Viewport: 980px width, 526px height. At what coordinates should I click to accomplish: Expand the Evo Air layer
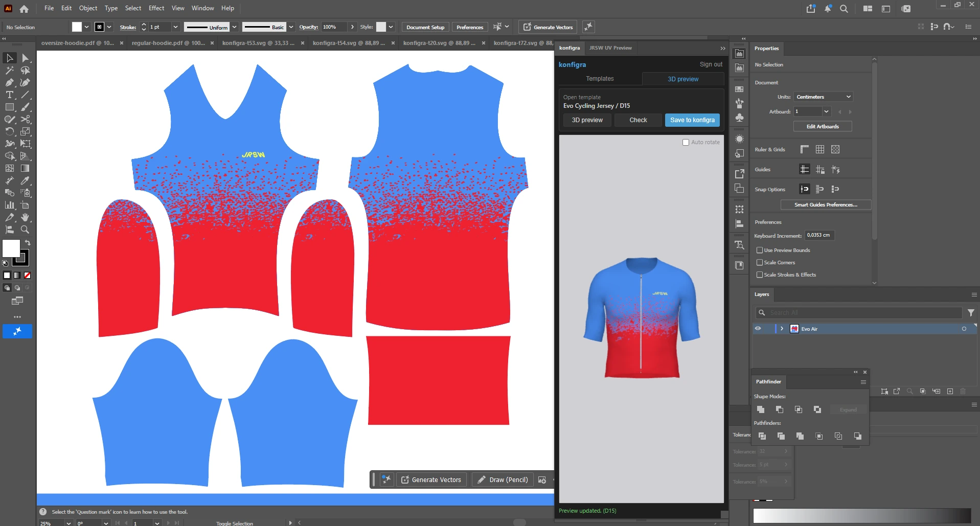782,329
